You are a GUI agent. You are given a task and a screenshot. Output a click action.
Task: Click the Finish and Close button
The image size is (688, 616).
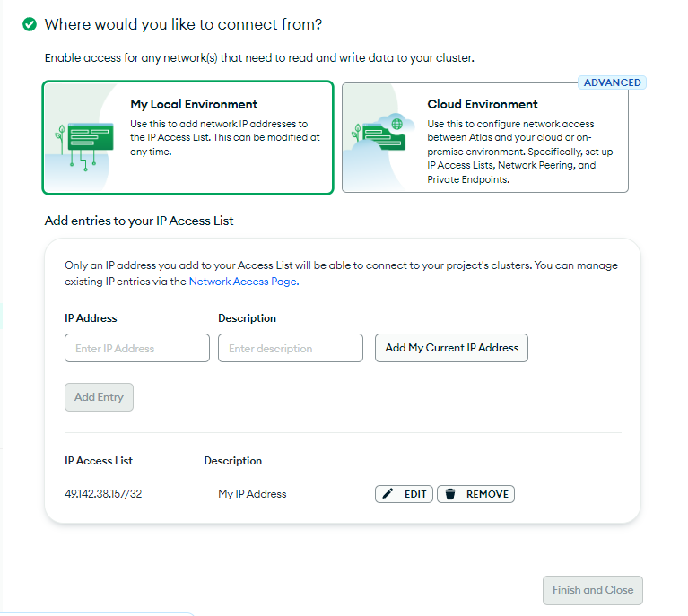(x=592, y=590)
